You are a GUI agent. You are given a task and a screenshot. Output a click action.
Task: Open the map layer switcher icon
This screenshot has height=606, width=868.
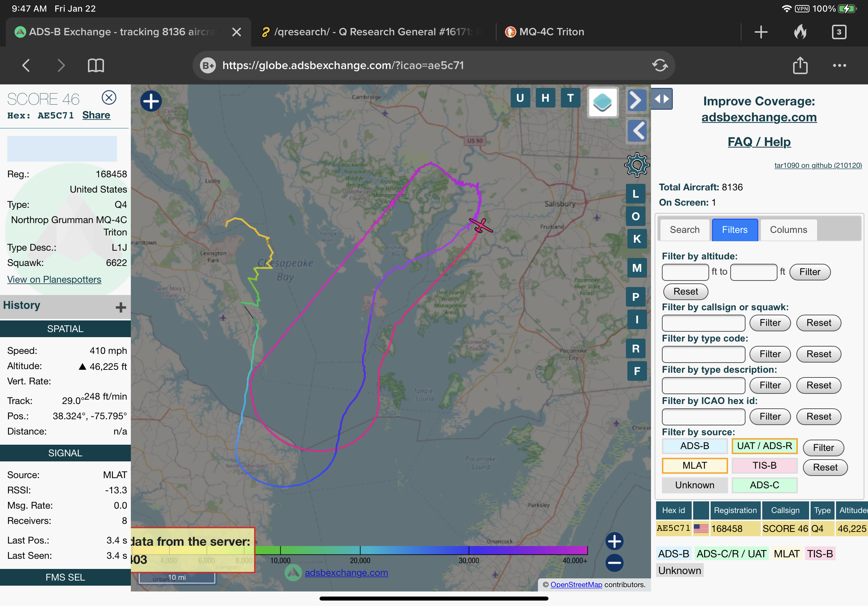point(603,102)
